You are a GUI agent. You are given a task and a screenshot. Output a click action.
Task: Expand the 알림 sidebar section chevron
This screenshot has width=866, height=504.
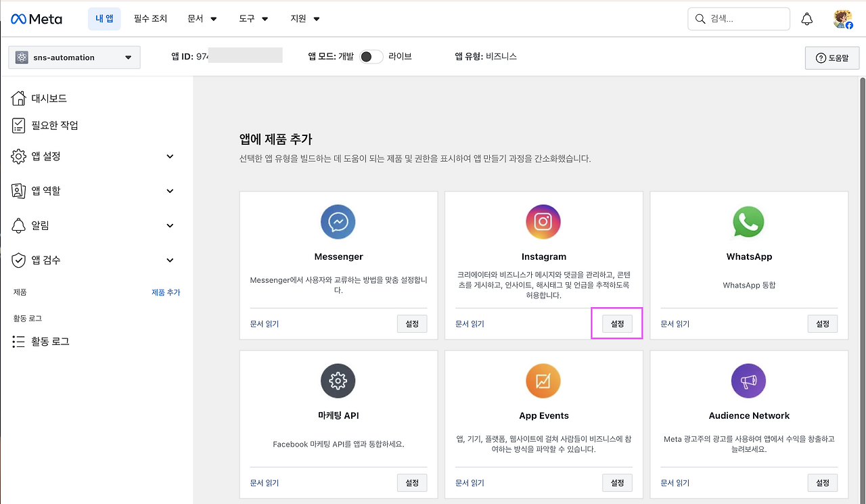tap(170, 225)
